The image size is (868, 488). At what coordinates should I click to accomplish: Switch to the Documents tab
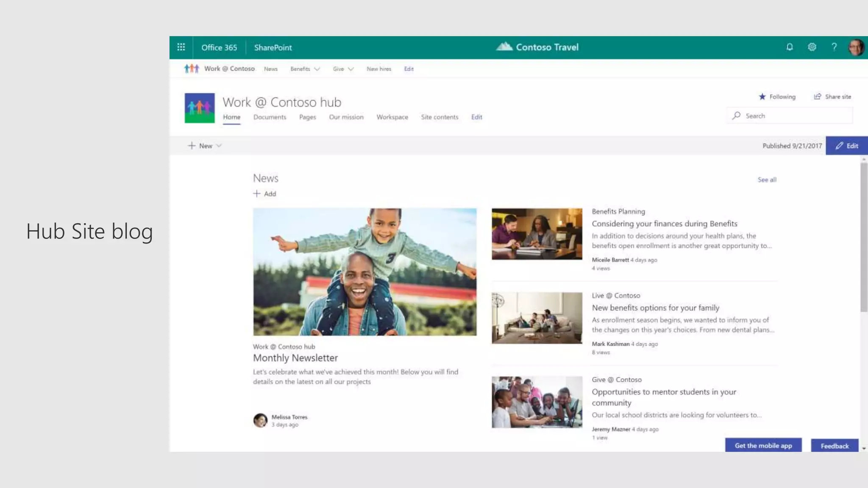click(x=270, y=117)
